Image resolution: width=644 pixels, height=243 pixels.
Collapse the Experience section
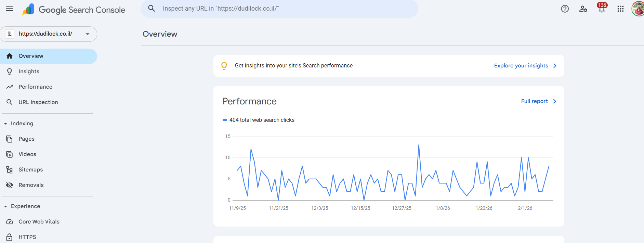point(5,206)
